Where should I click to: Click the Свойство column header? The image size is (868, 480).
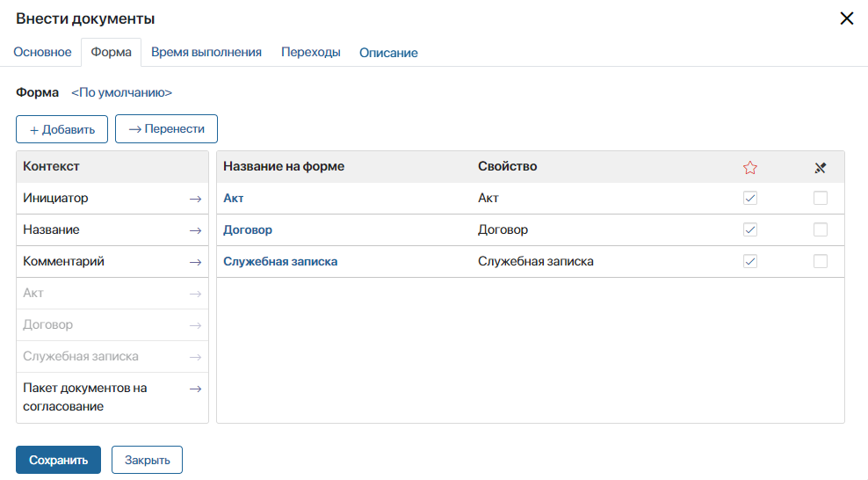[x=508, y=167]
